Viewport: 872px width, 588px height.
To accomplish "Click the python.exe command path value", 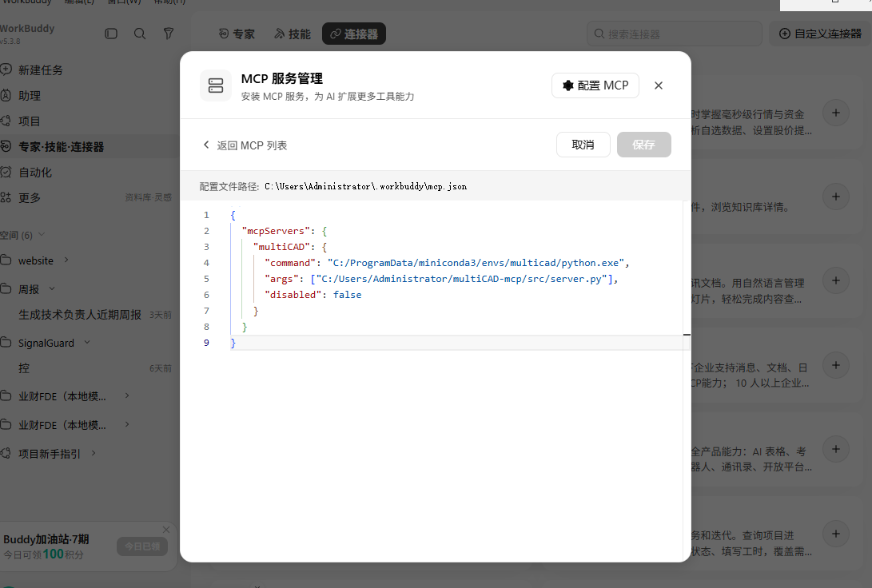I will [x=476, y=263].
